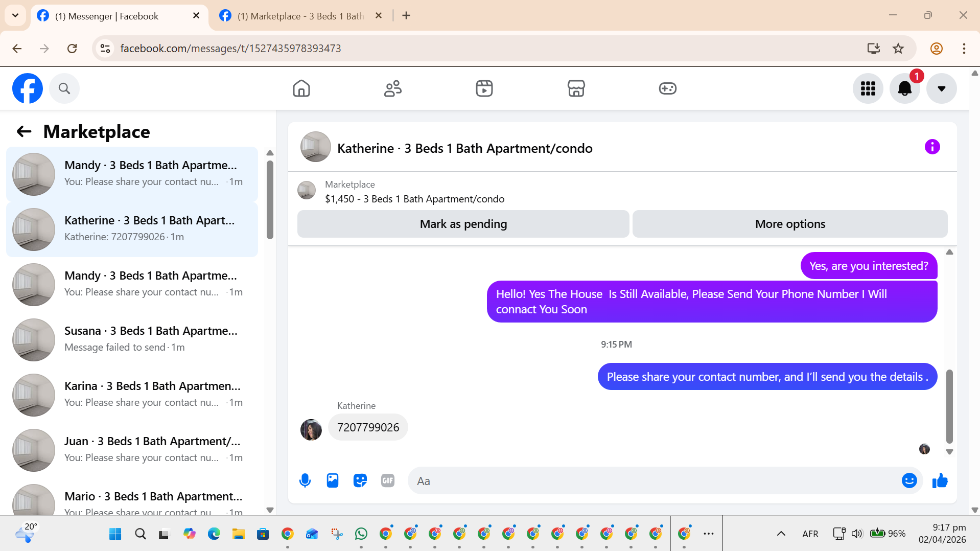Bookmark this page with star
The image size is (980, 551).
pos(898,49)
